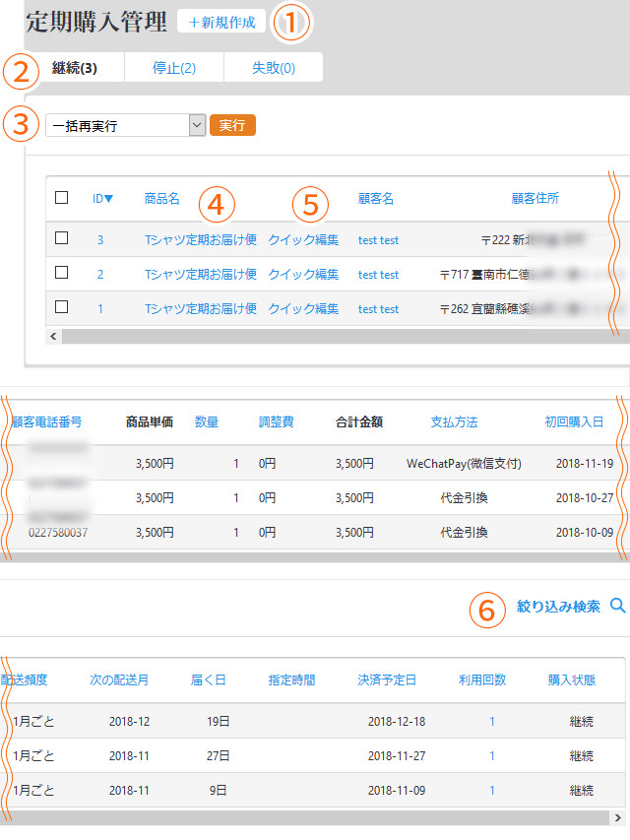Click the ID sort arrow header
This screenshot has height=840, width=630.
pos(102,198)
